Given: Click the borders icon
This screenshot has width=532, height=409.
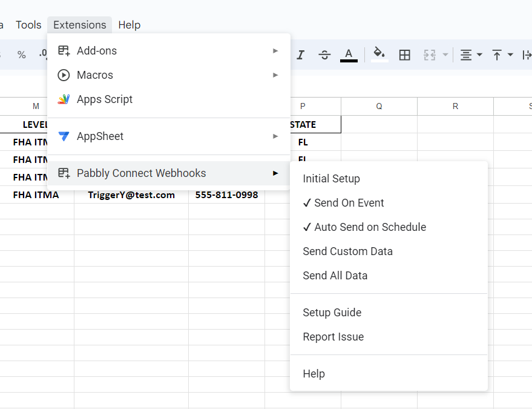Looking at the screenshot, I should [x=404, y=55].
